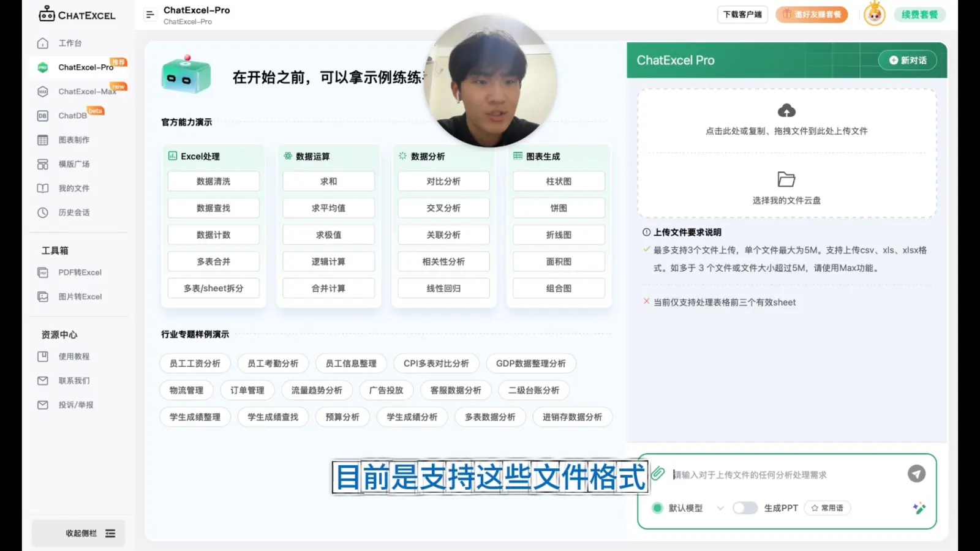Choose the 逻辑计算 example

click(x=328, y=262)
